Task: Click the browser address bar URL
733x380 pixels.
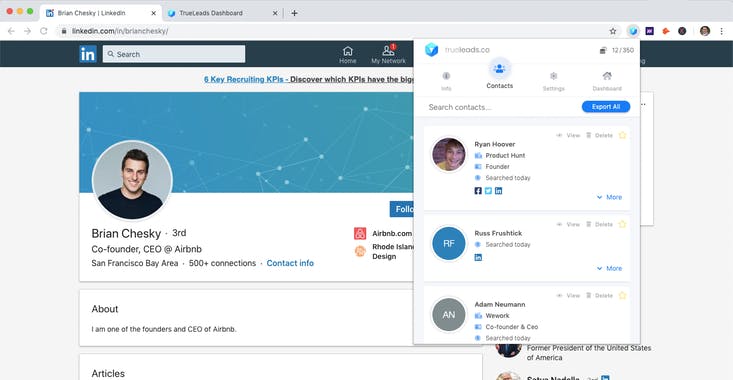Action: tap(120, 31)
